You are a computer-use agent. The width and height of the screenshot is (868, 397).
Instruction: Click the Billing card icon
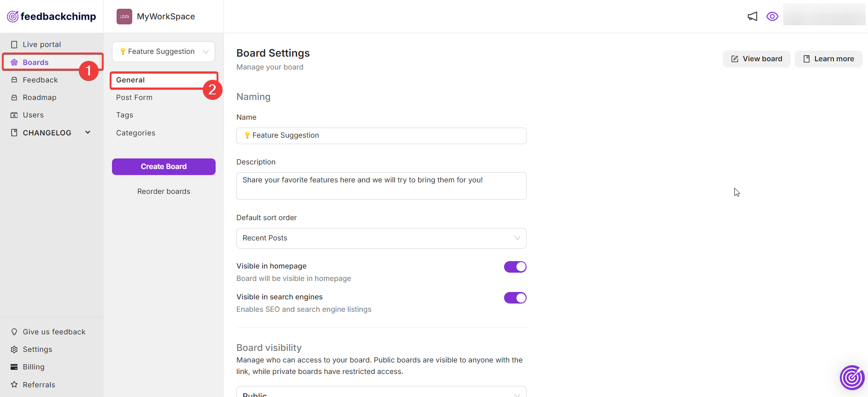[14, 367]
